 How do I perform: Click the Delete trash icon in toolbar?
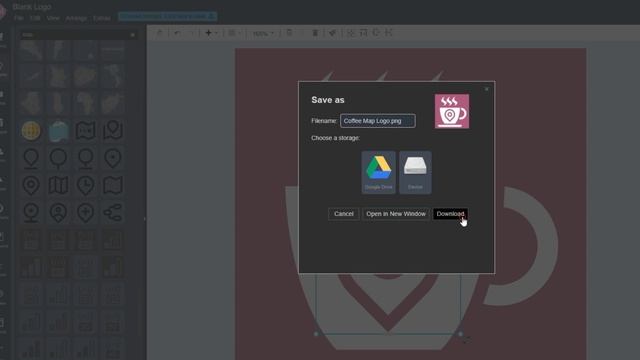coord(315,33)
